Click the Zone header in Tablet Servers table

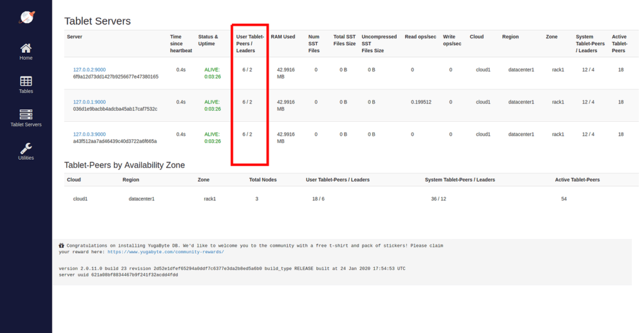pyautogui.click(x=552, y=37)
